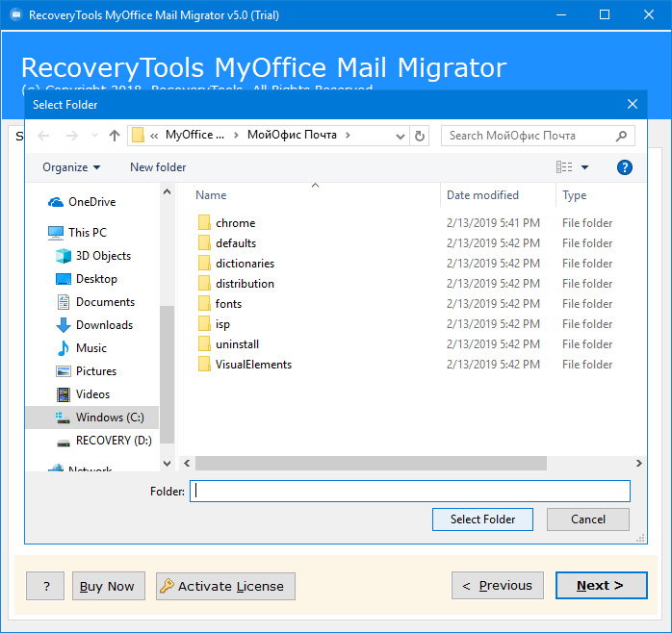Click the Forward navigation arrow

(x=71, y=136)
